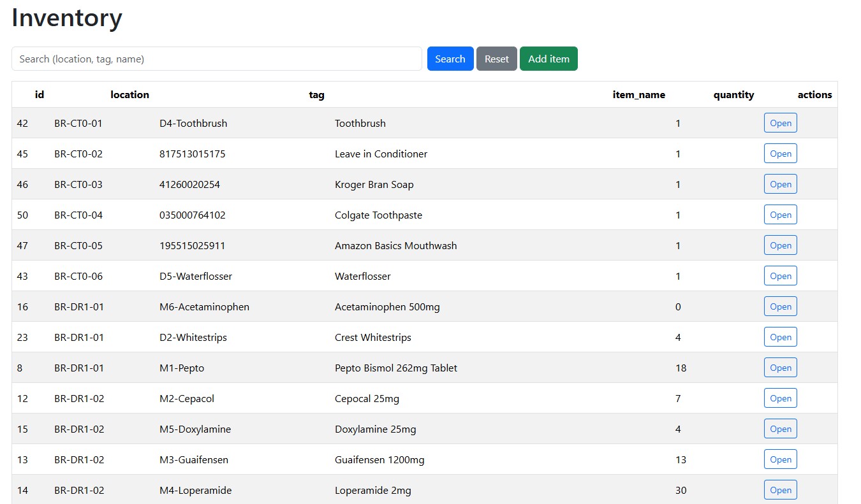Click the Inventory page title
This screenshot has height=504, width=861.
66,18
